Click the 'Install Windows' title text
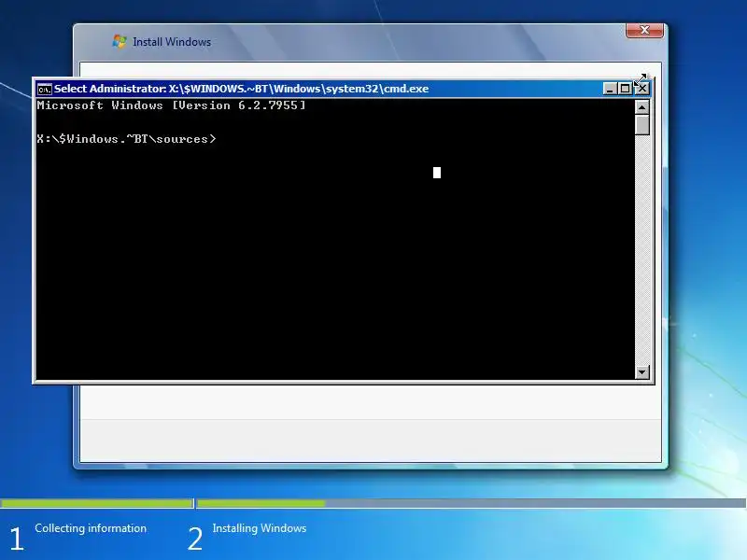 coord(172,42)
